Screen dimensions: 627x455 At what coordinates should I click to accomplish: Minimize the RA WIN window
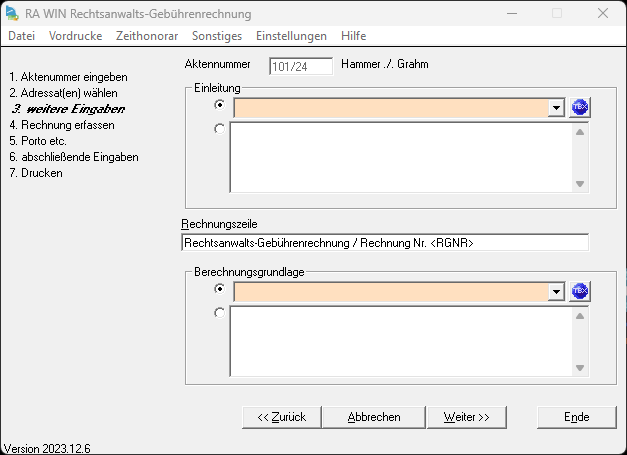tap(512, 13)
